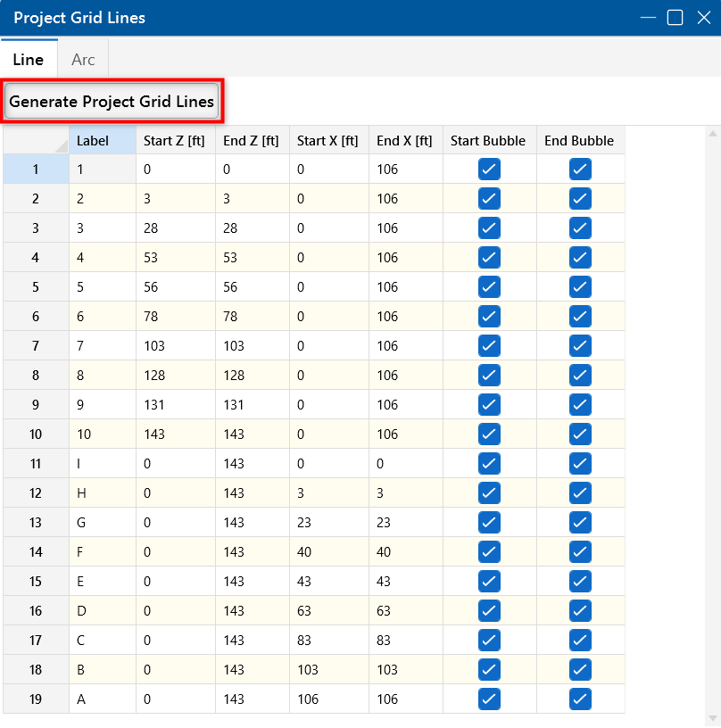Click scrollbar up arrow at table right
The image size is (721, 728).
tap(712, 135)
